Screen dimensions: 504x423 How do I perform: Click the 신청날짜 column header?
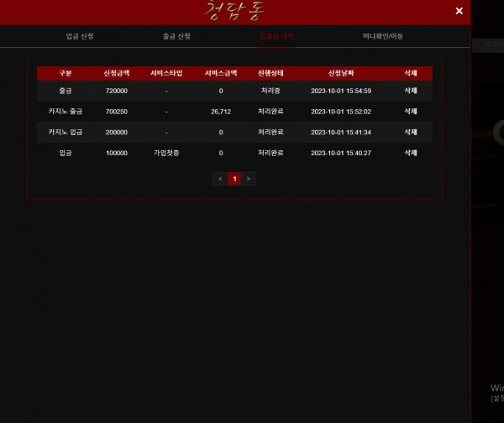click(x=341, y=73)
